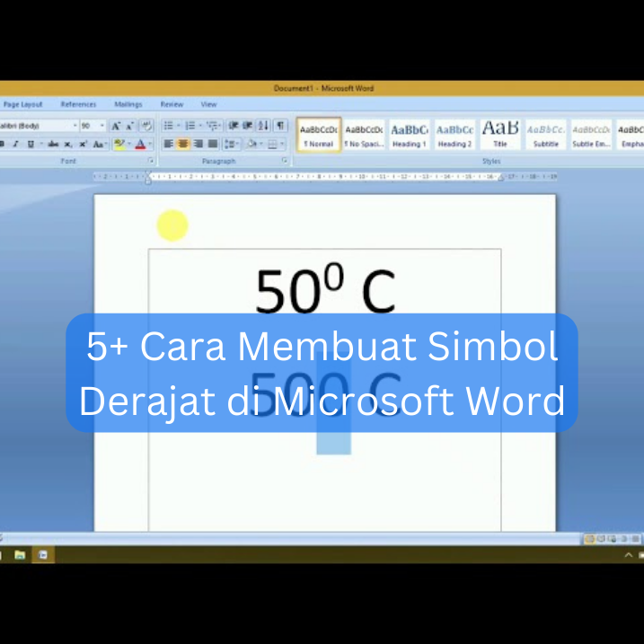Open the highlight color dropdown arrow
Screen dimensions: 644x644
[x=129, y=145]
